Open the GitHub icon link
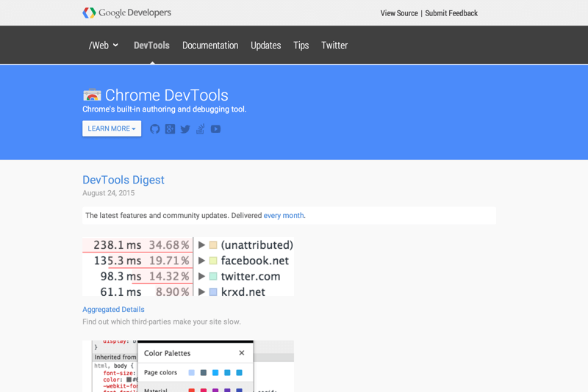 pos(155,129)
